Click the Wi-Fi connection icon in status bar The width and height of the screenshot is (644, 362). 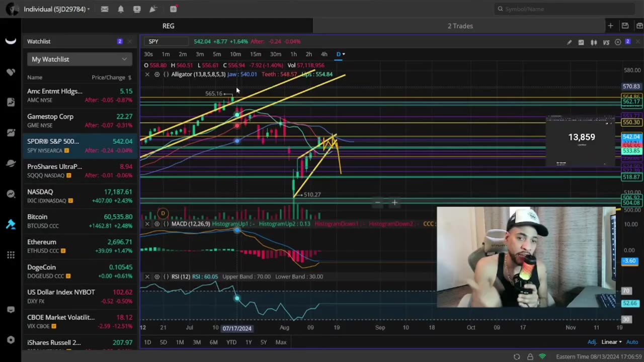click(x=542, y=356)
